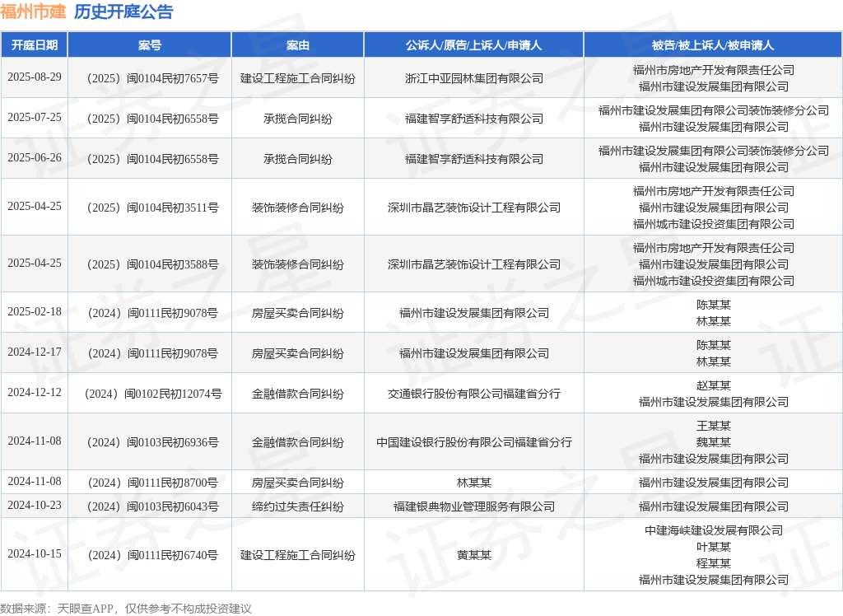Click defendant 王某某
843x616 pixels.
point(714,426)
